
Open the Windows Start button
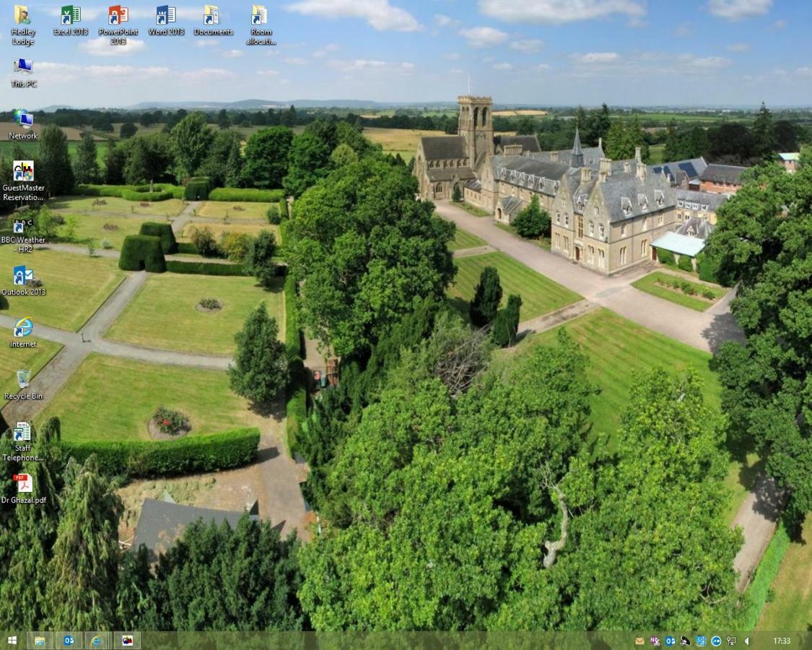pyautogui.click(x=12, y=641)
